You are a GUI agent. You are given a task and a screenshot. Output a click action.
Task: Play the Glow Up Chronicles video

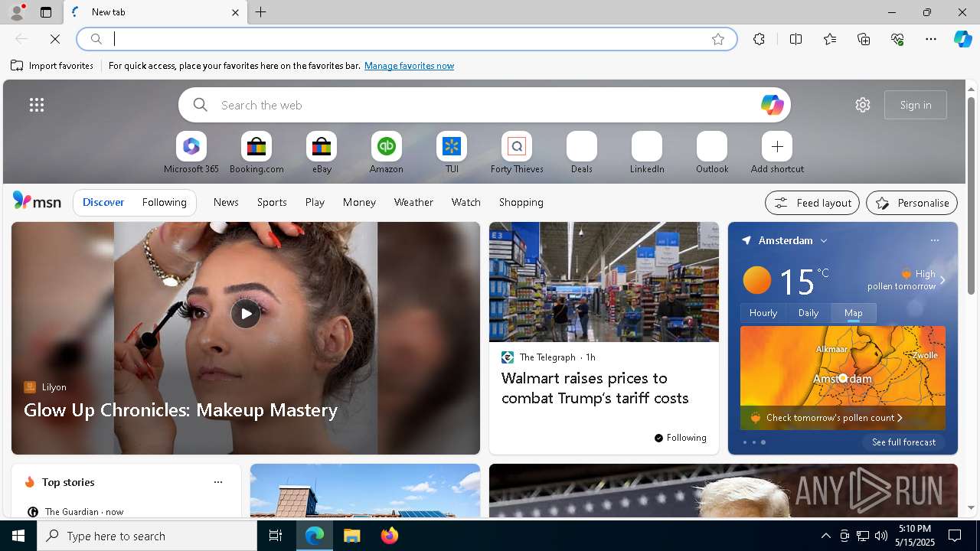pos(246,313)
